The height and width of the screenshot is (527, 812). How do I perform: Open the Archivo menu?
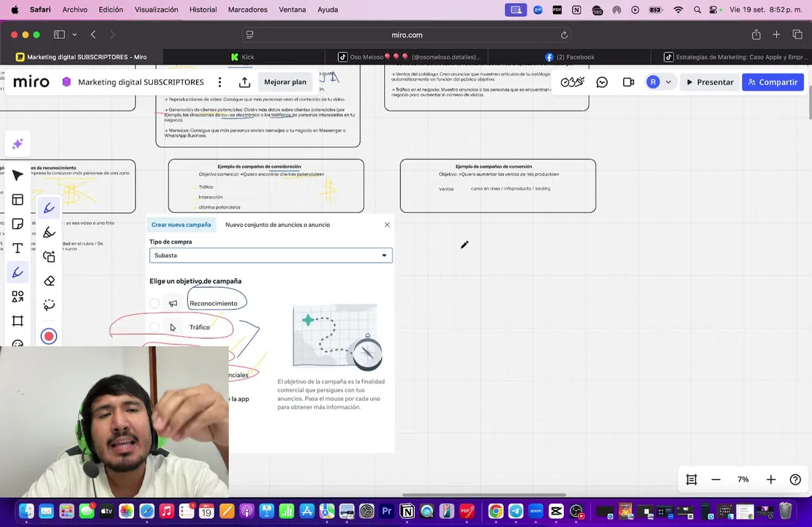click(x=75, y=10)
